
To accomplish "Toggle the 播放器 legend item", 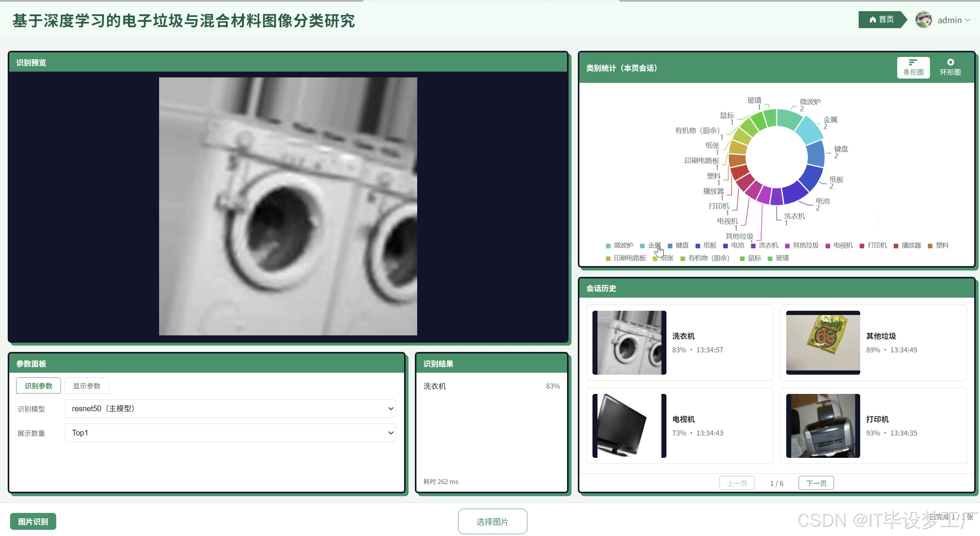I will (x=907, y=245).
